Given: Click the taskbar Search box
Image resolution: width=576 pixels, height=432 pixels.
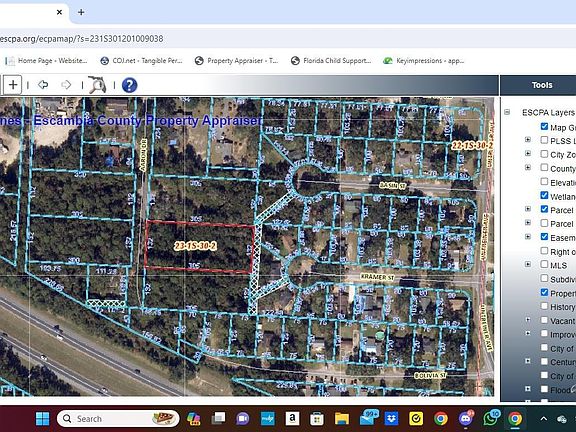Looking at the screenshot, I should coord(118,418).
